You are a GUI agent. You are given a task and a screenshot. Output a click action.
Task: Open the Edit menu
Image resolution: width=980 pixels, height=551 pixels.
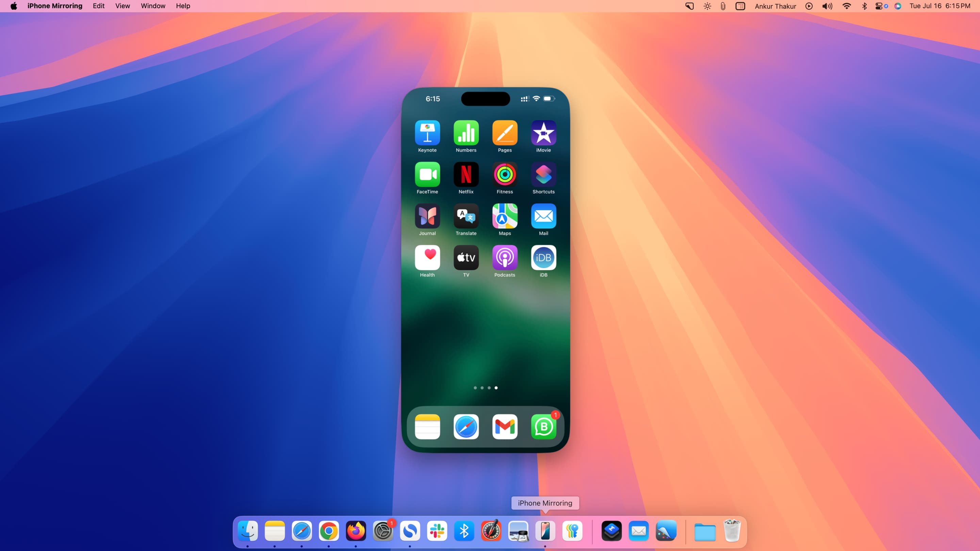click(x=99, y=6)
